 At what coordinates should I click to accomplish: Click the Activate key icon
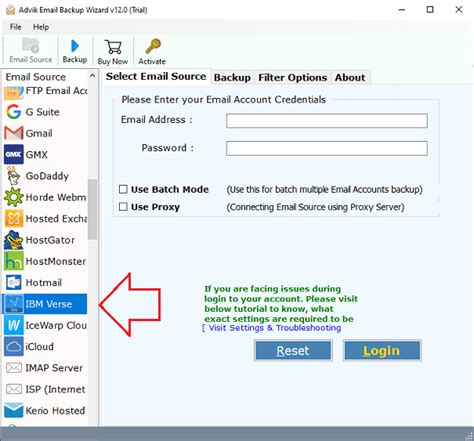pyautogui.click(x=153, y=46)
